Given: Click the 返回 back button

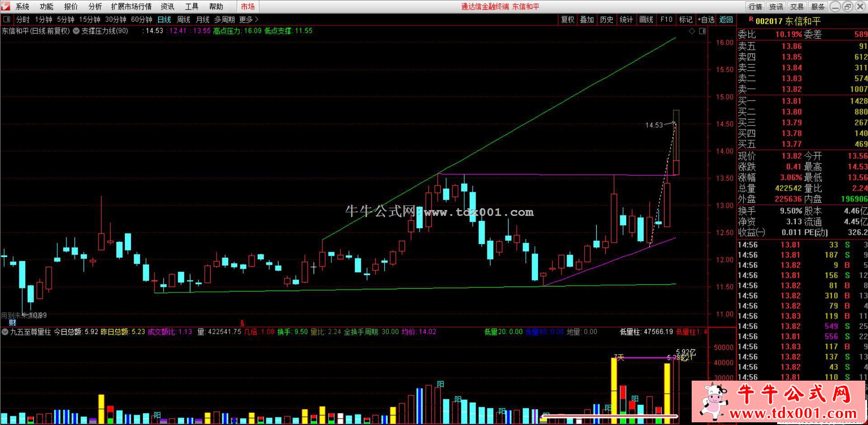Looking at the screenshot, I should pyautogui.click(x=726, y=19).
